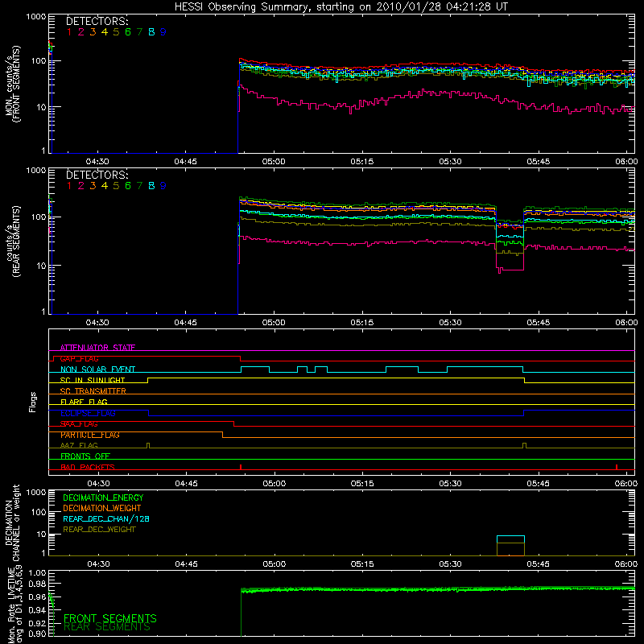Click the DECIMATION_WEIGHT legend entry

click(x=102, y=509)
